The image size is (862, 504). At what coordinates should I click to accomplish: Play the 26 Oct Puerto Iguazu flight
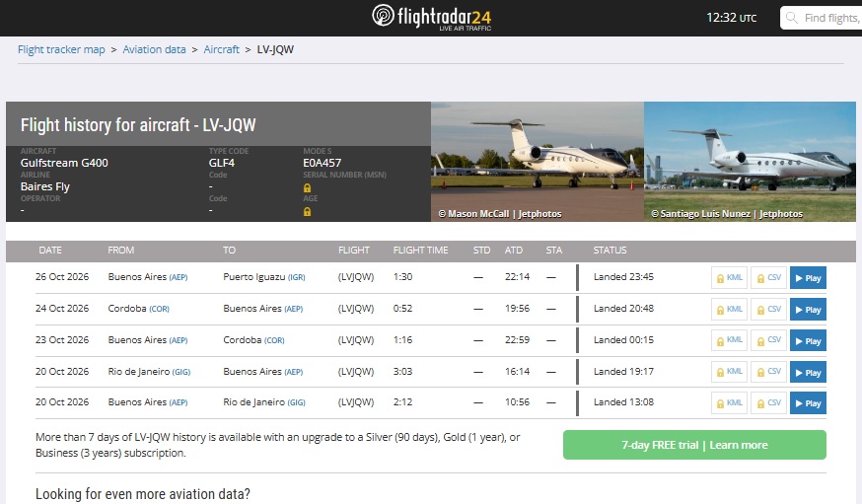pos(808,277)
